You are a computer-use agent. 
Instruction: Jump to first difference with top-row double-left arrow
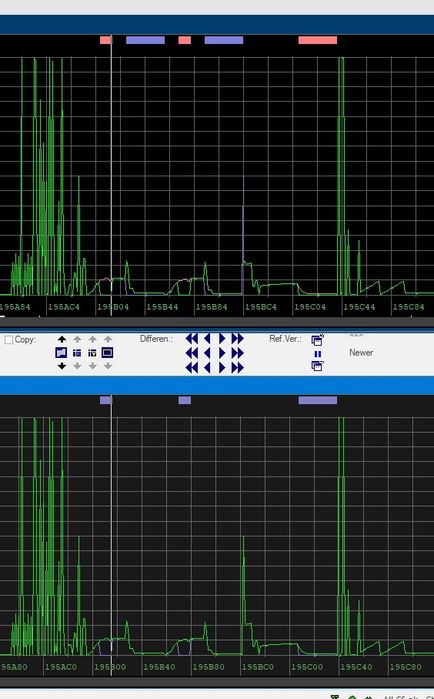coord(192,339)
